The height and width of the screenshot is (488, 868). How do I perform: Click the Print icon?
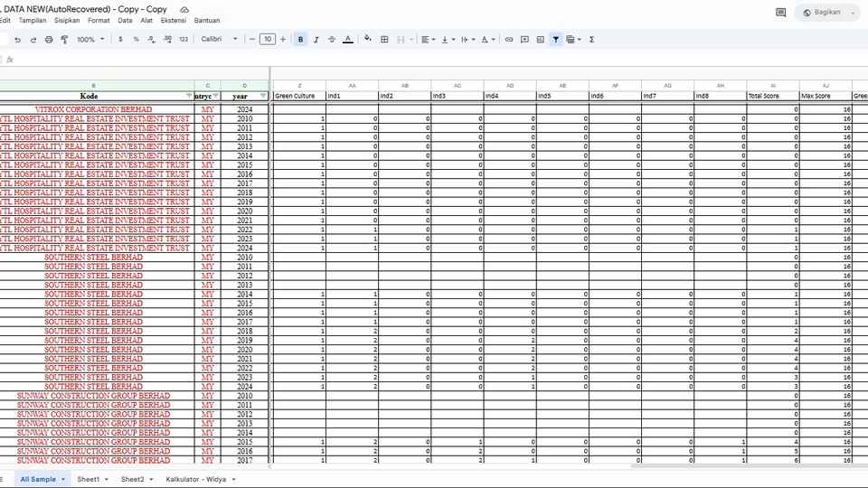[49, 39]
